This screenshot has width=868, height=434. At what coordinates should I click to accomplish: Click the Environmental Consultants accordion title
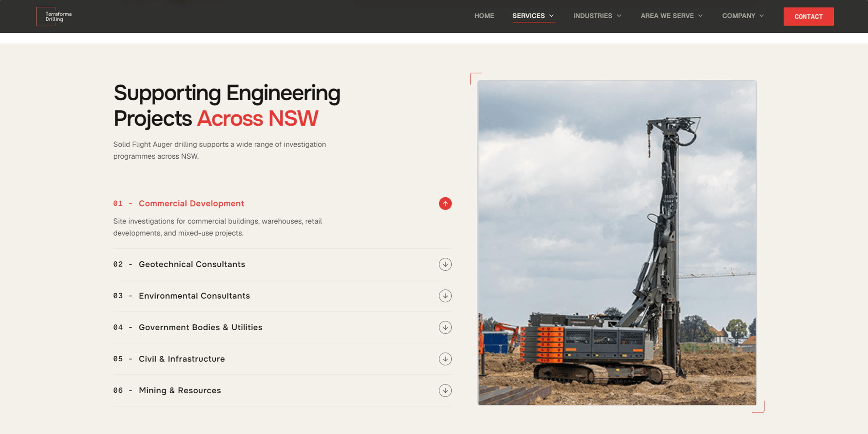point(194,296)
